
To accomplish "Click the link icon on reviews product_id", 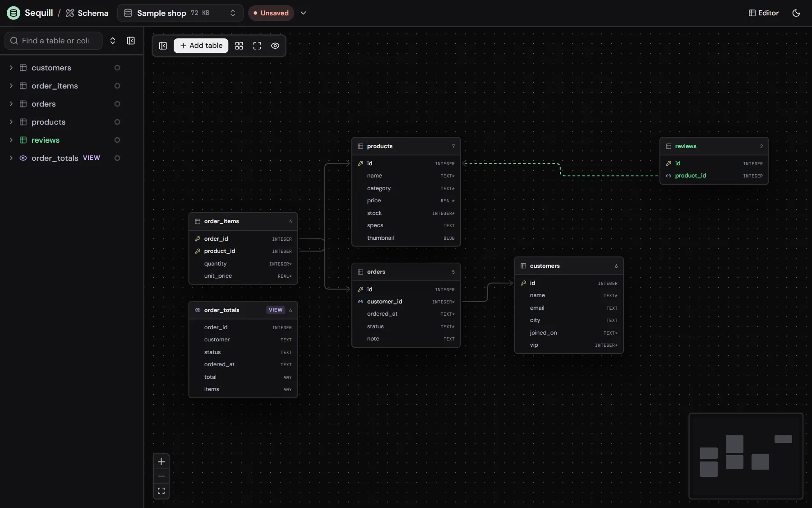I will [x=669, y=176].
